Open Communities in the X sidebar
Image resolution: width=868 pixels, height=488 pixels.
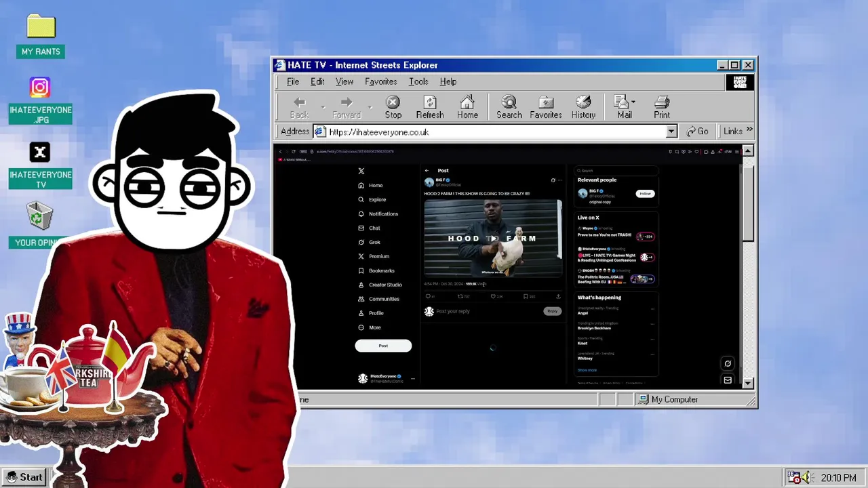[x=378, y=299]
